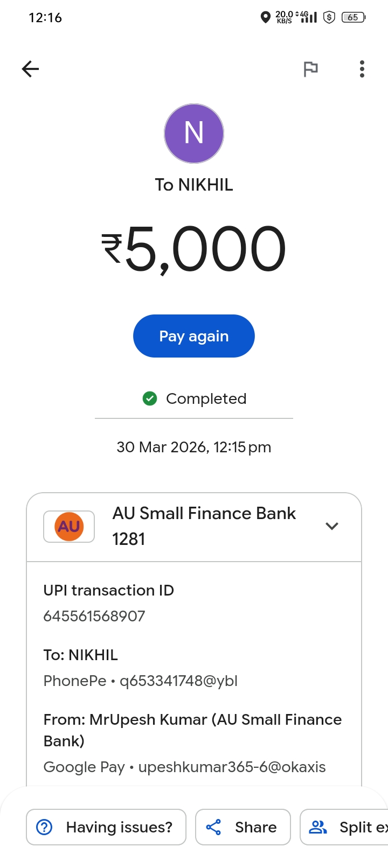Image resolution: width=388 pixels, height=868 pixels.
Task: Tap the back arrow icon
Action: coord(31,69)
